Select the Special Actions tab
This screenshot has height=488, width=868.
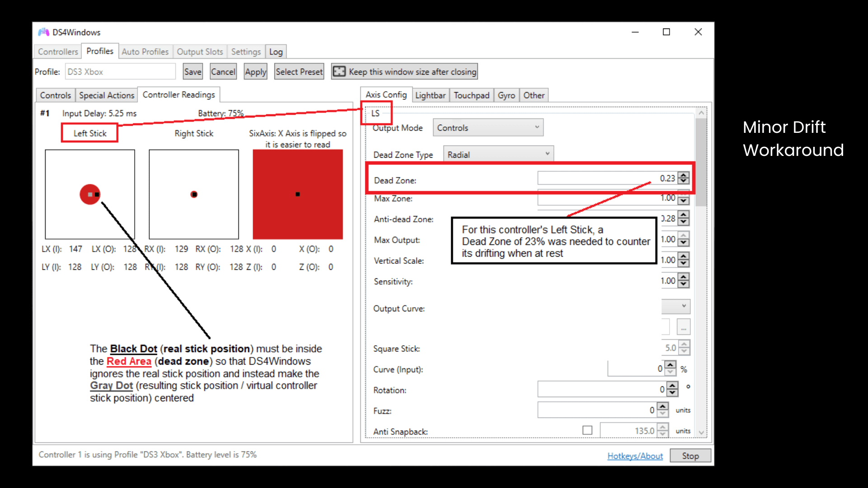click(x=107, y=95)
